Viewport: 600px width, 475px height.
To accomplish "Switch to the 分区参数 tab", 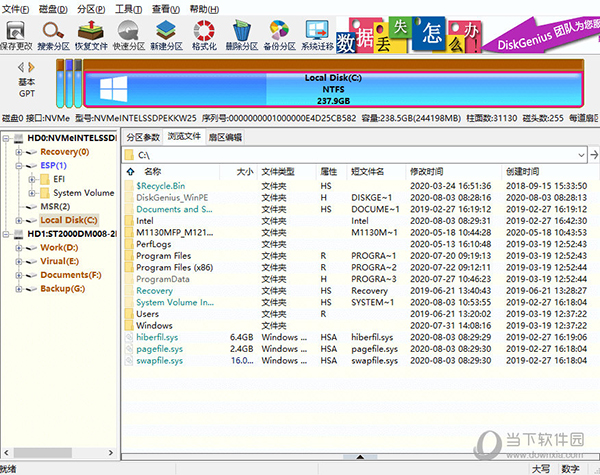I will pos(142,136).
